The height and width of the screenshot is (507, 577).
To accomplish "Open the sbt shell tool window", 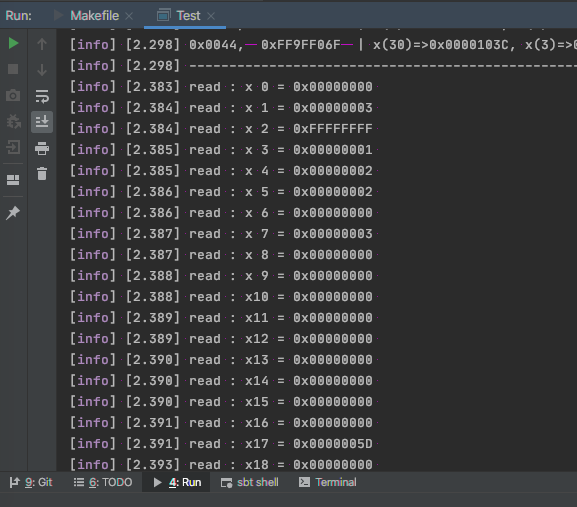I will click(249, 482).
